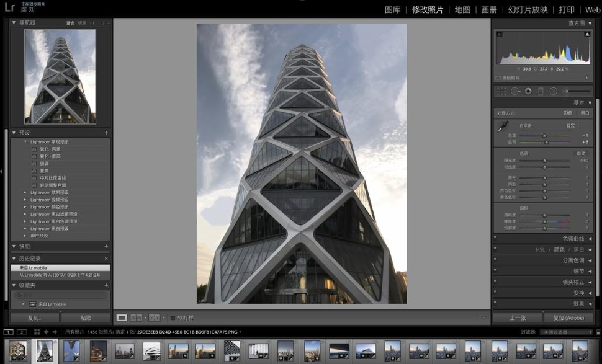Set treatment to 黑白 (black and white)
Image resolution: width=602 pixels, height=364 pixels.
tap(585, 113)
